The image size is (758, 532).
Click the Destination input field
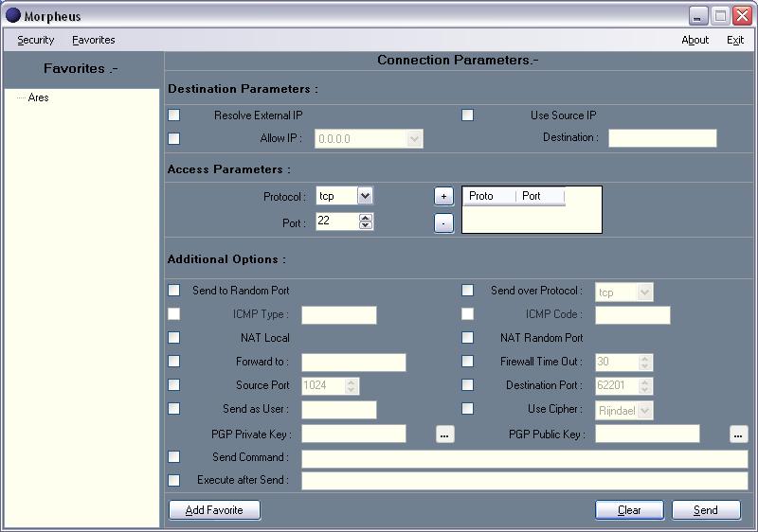coord(662,138)
